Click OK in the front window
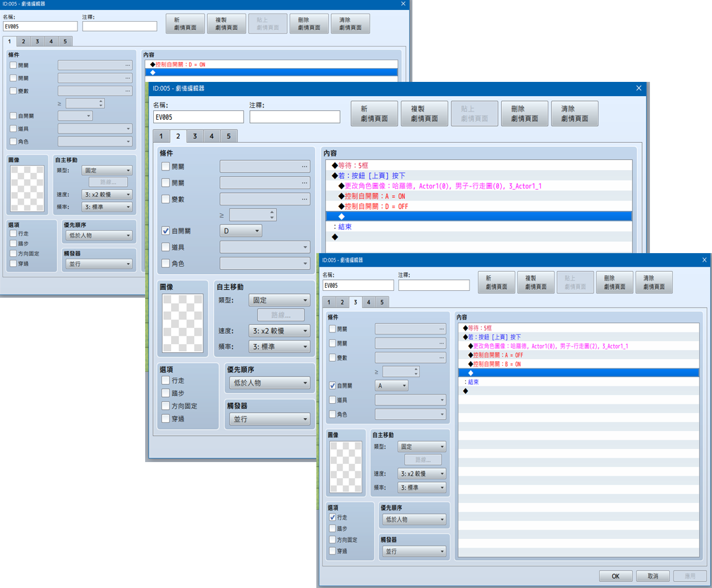Viewport: 712px width, 588px height. (616, 576)
